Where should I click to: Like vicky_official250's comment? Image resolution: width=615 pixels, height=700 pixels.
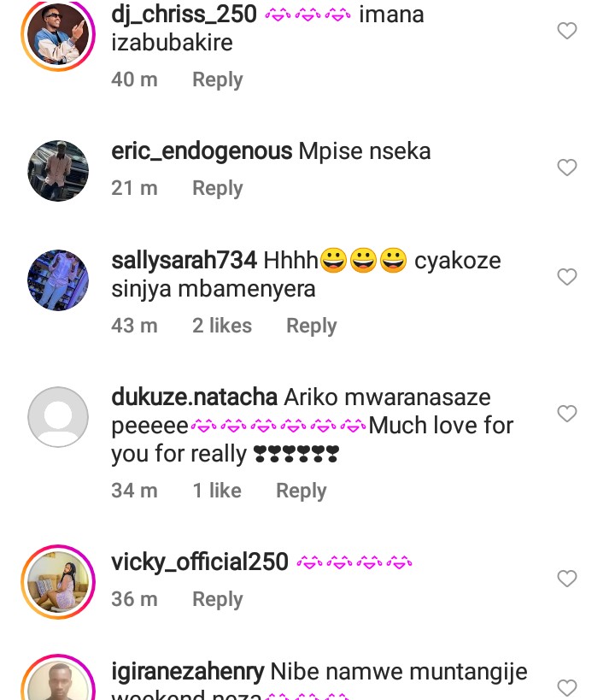pos(567,579)
